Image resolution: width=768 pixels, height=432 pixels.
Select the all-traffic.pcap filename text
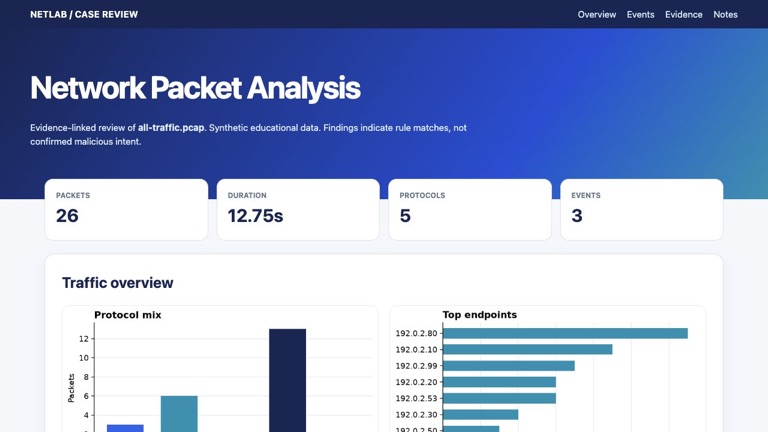click(171, 128)
